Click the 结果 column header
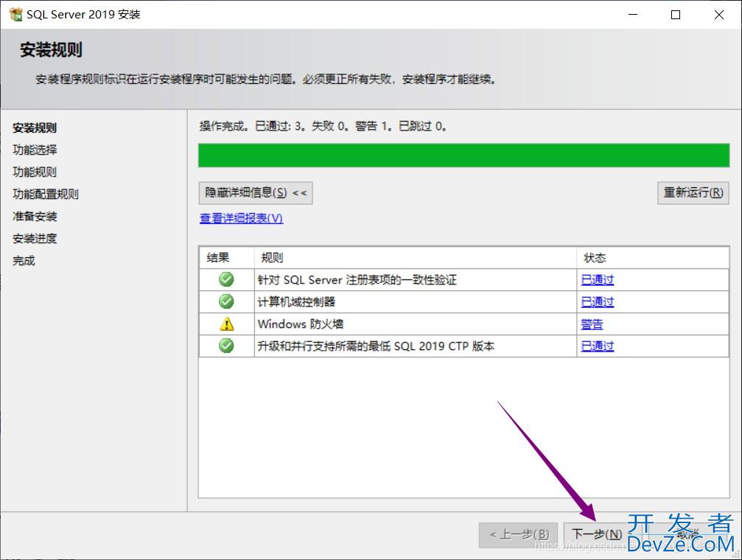 pos(227,257)
